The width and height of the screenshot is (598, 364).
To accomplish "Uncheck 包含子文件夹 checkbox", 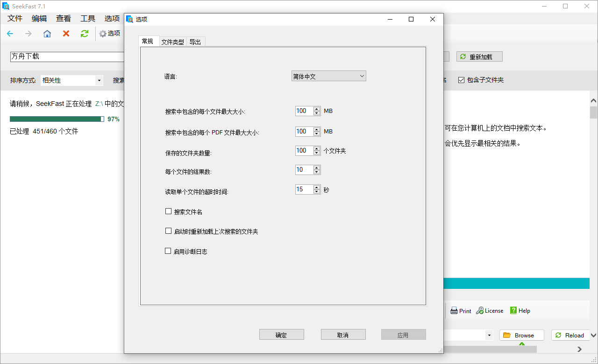I will click(461, 80).
